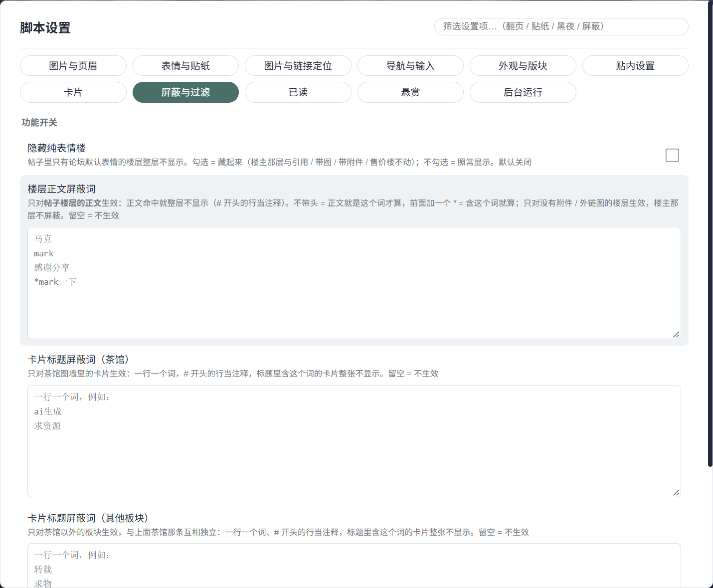Switch to 悬赏 tab
This screenshot has width=713, height=588.
(410, 92)
